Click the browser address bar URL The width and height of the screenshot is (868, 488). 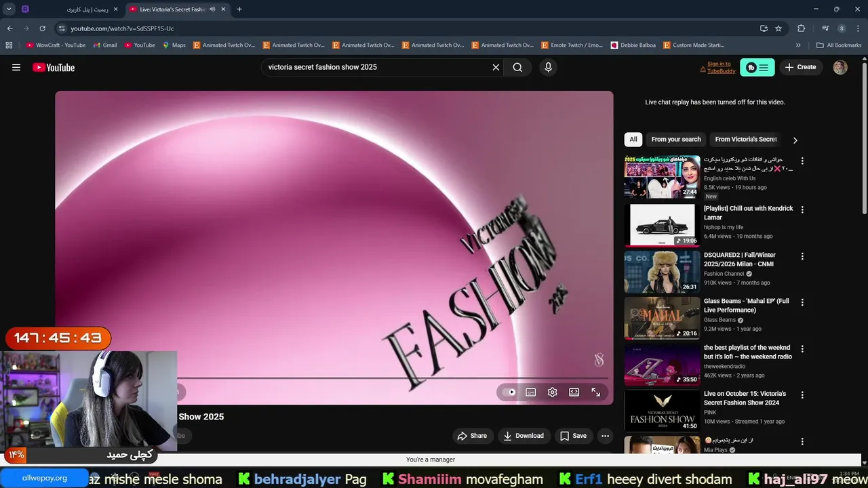pyautogui.click(x=122, y=28)
